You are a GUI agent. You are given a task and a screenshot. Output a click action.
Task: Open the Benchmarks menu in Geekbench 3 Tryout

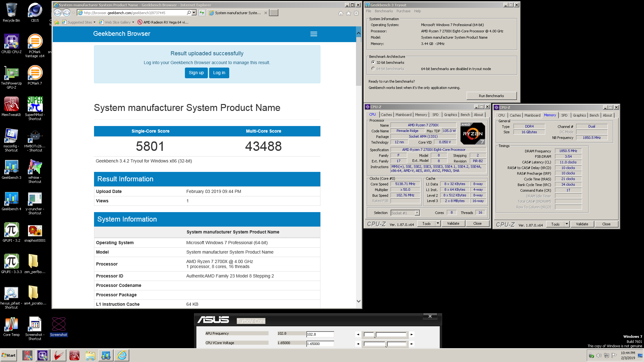384,11
